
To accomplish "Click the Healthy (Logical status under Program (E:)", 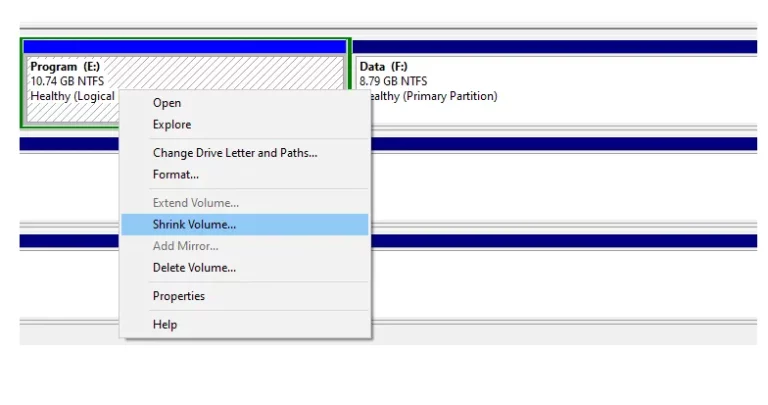I will point(72,96).
